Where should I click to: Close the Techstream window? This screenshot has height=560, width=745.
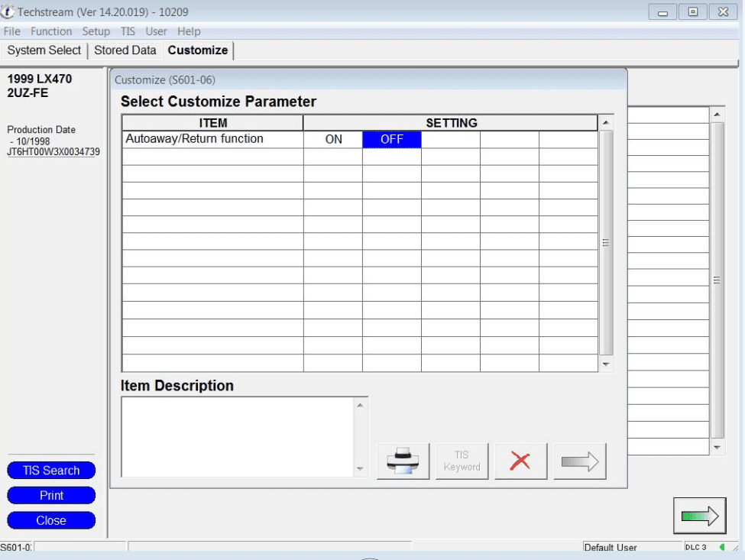[723, 12]
